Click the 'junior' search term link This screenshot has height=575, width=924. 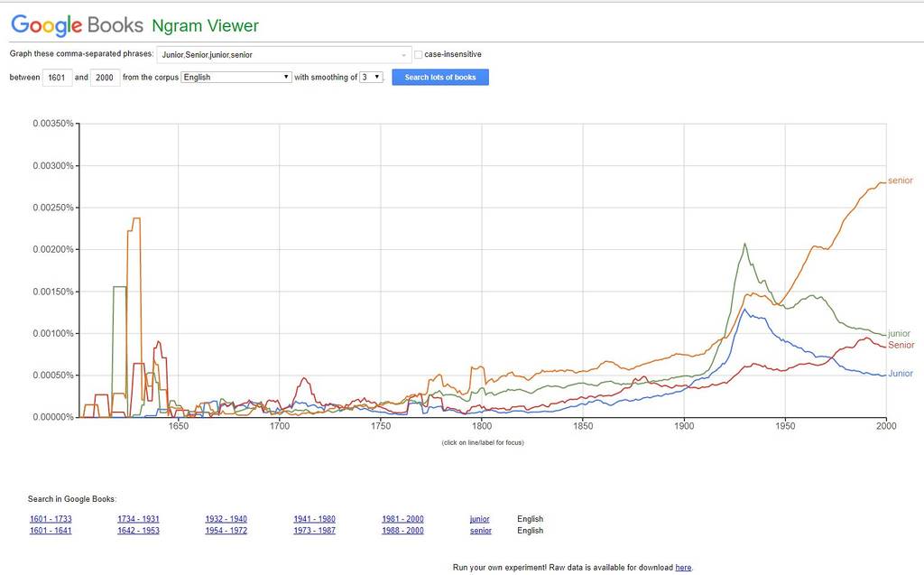(x=480, y=519)
